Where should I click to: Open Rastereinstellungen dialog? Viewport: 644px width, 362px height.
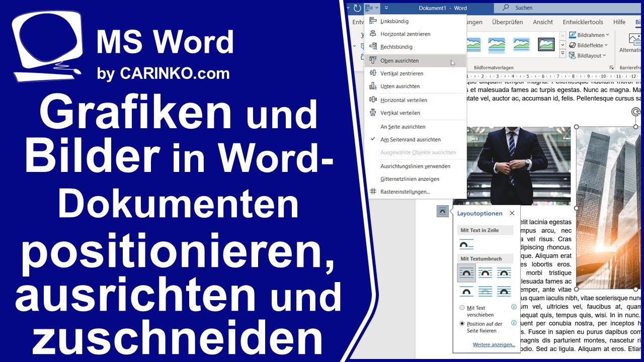pos(415,192)
